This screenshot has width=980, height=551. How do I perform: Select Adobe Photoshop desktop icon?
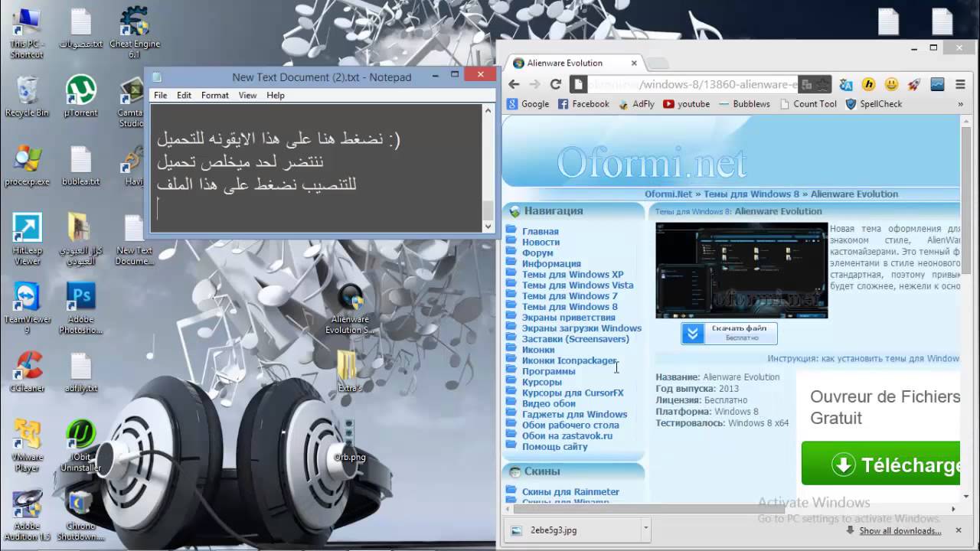point(80,308)
